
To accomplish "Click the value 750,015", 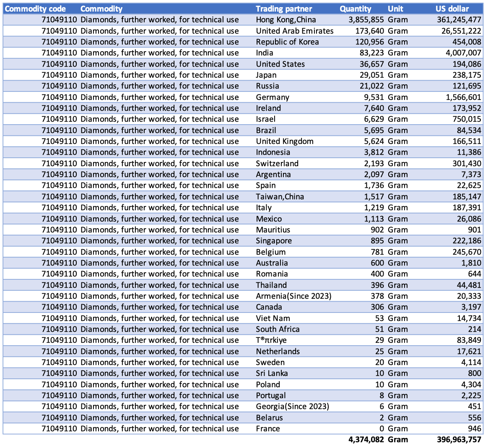I will (x=467, y=119).
